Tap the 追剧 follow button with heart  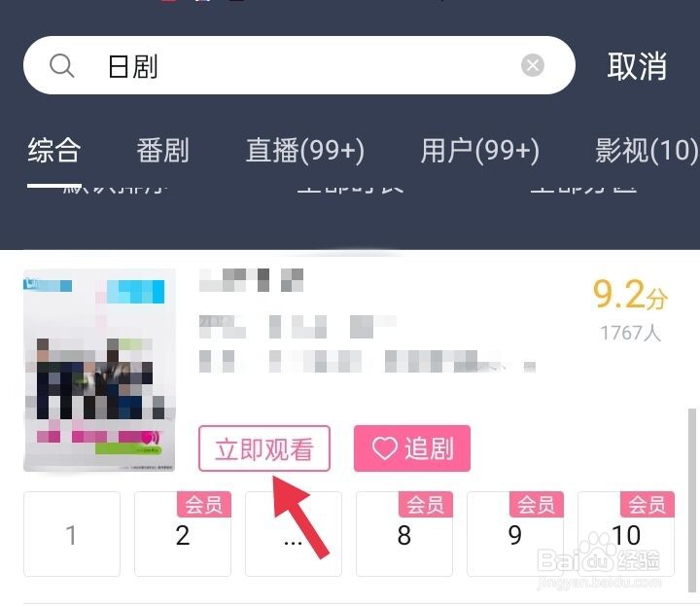click(x=412, y=448)
